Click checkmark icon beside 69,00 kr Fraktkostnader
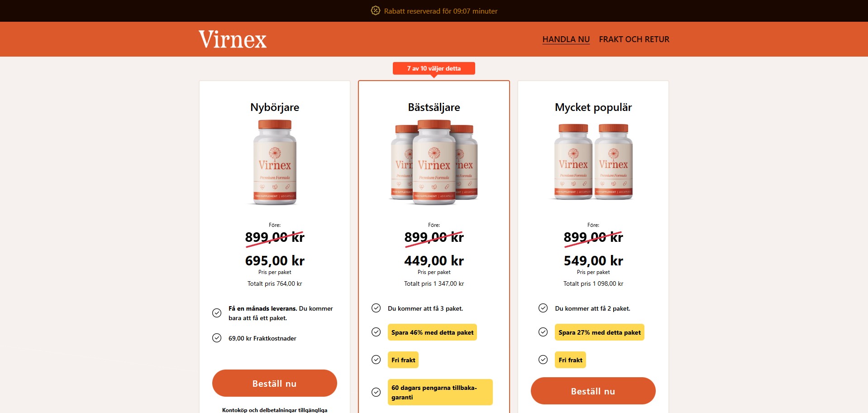The width and height of the screenshot is (868, 413). coord(217,338)
